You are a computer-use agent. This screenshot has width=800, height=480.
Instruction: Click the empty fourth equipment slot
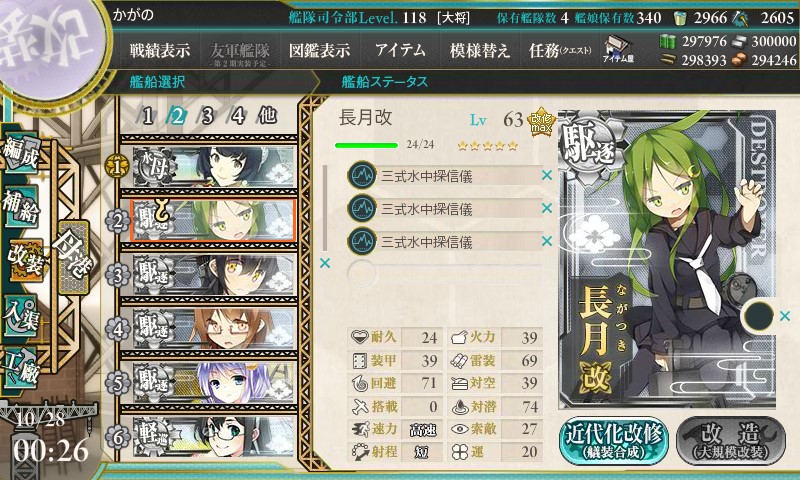[x=444, y=274]
